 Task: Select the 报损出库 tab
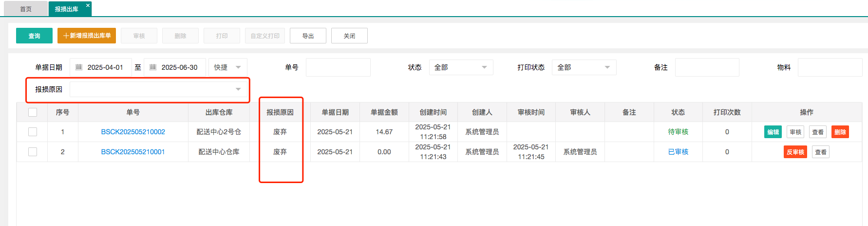coord(67,9)
